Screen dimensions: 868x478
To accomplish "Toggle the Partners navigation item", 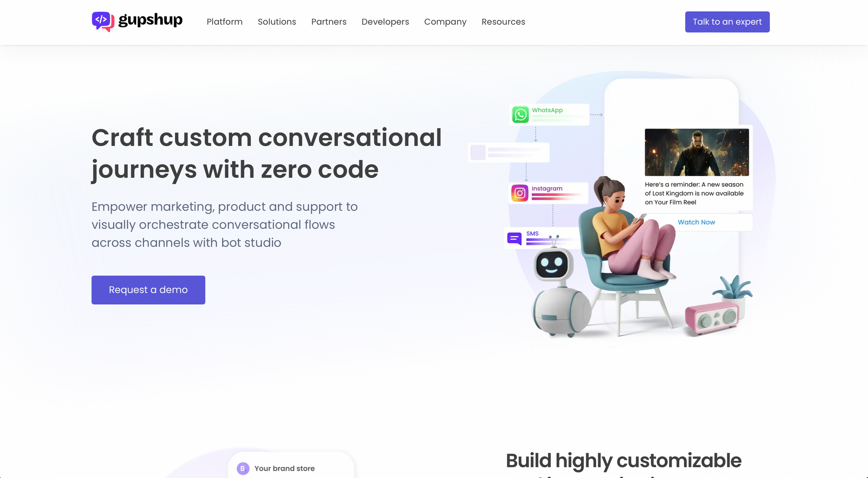I will click(x=329, y=22).
